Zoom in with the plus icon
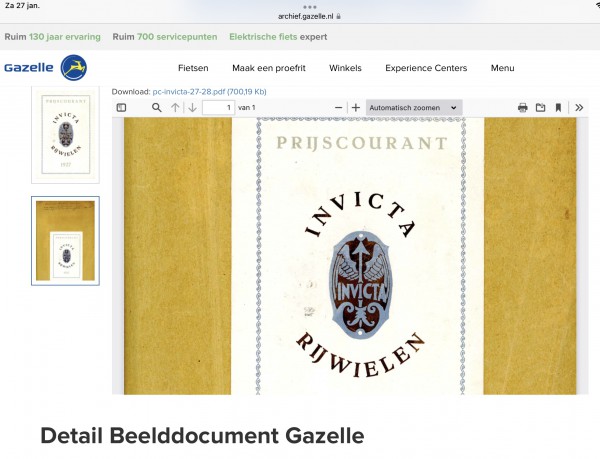The height and width of the screenshot is (459, 600). tap(356, 108)
